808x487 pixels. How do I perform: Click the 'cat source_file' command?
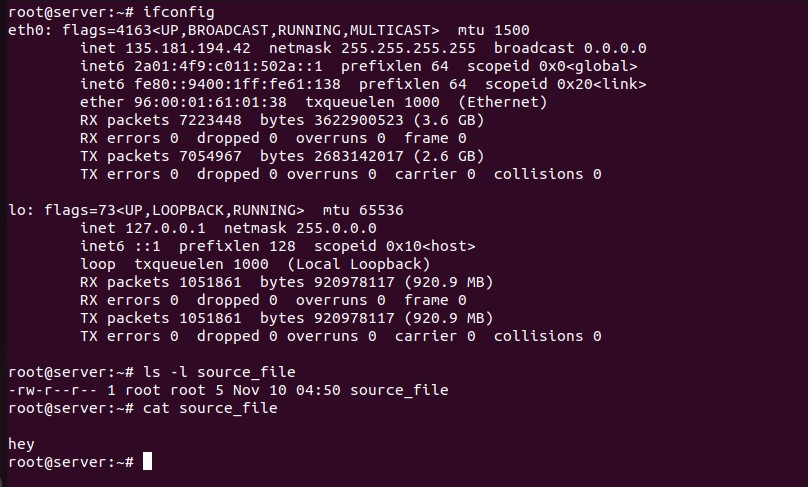[210, 408]
